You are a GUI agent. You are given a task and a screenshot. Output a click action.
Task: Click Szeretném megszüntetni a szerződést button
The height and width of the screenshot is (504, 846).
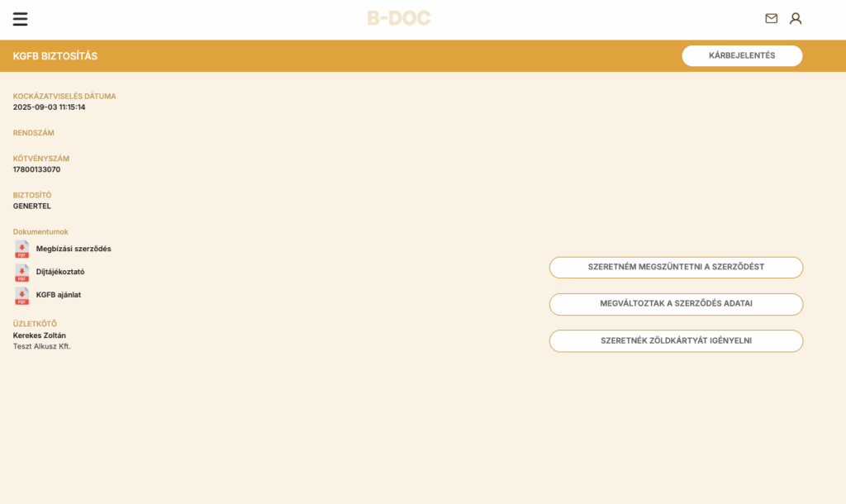click(676, 267)
